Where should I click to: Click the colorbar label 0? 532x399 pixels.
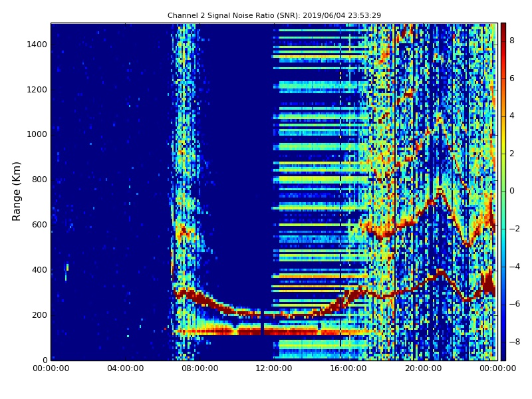click(512, 191)
